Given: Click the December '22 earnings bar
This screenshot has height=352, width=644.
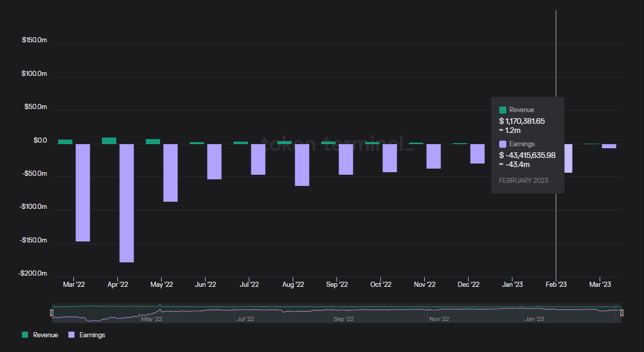Looking at the screenshot, I should click(477, 153).
